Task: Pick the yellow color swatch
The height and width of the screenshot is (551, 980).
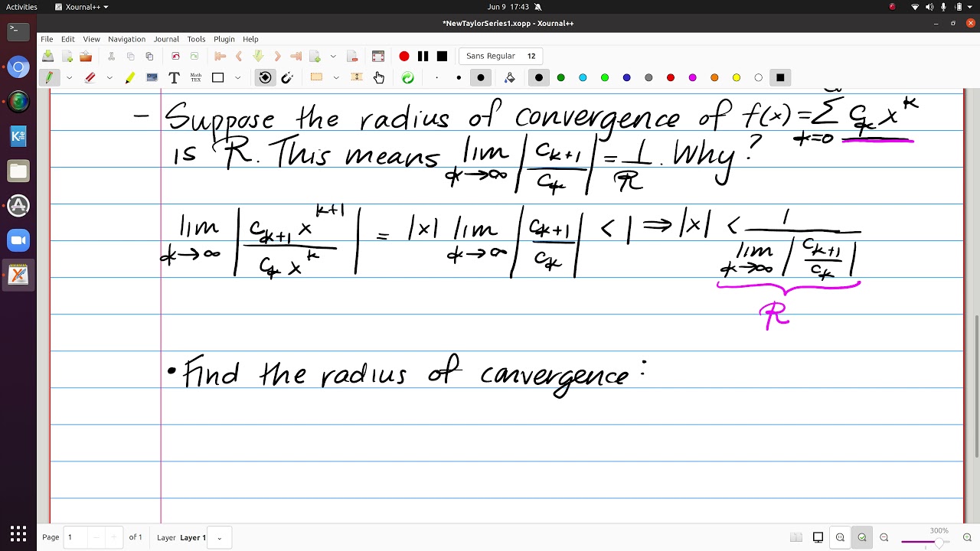Action: [737, 77]
